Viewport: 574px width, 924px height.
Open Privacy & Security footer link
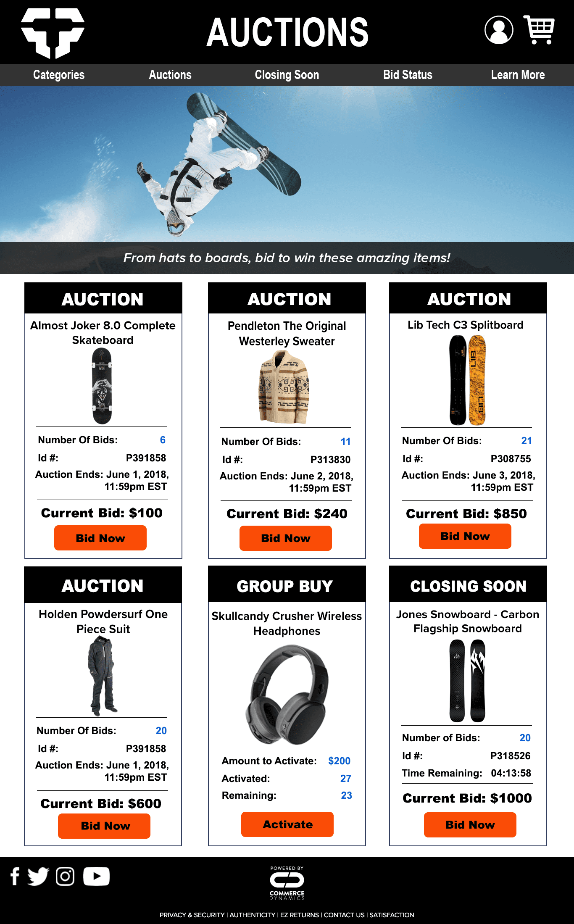point(192,915)
